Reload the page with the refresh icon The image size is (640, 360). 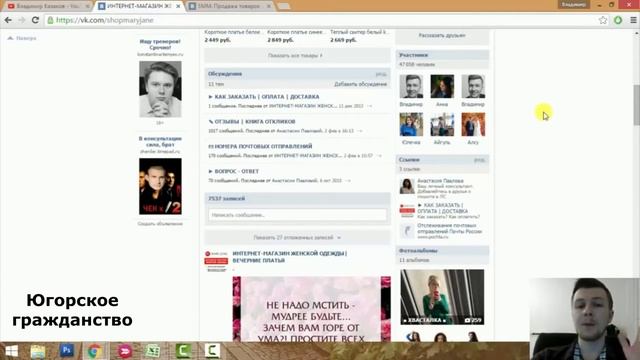click(x=35, y=20)
